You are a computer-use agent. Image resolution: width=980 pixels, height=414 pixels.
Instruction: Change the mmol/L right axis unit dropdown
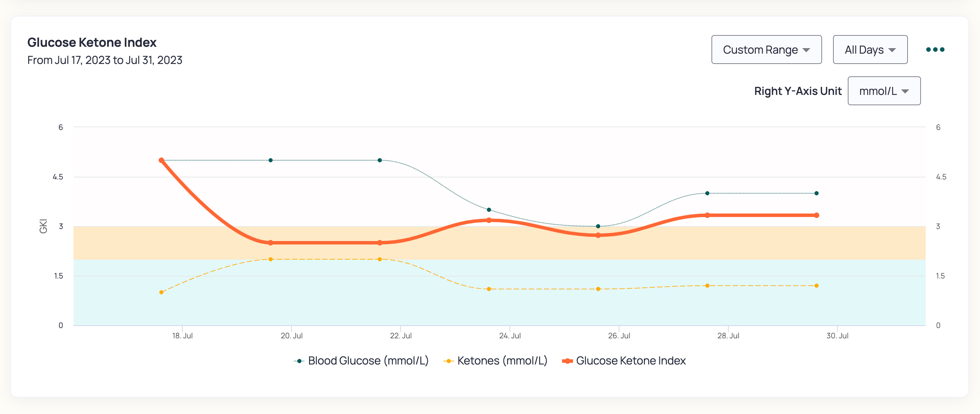(x=884, y=91)
